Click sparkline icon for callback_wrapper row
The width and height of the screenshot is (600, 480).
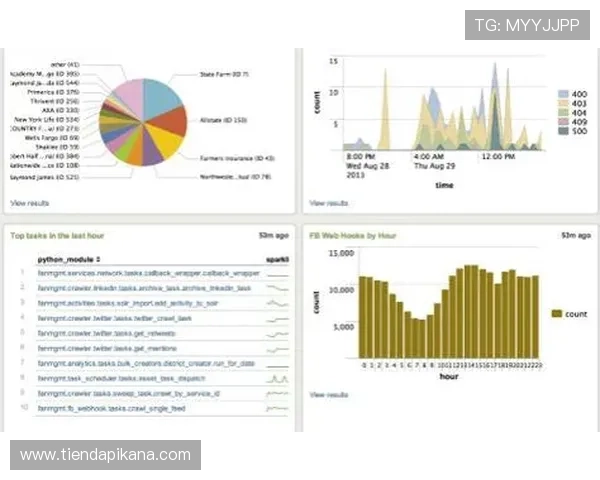[277, 272]
